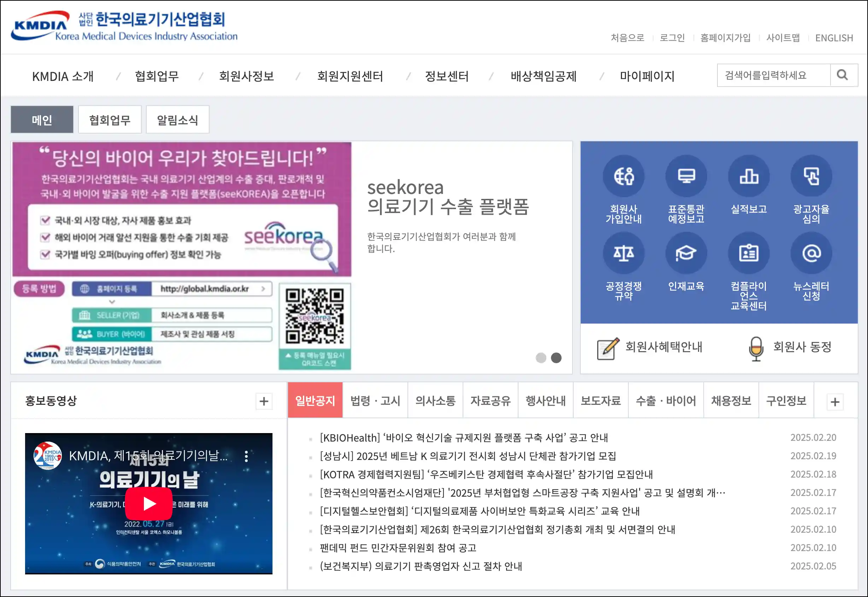Open the 공정경쟁 규약 scales icon

(x=623, y=253)
